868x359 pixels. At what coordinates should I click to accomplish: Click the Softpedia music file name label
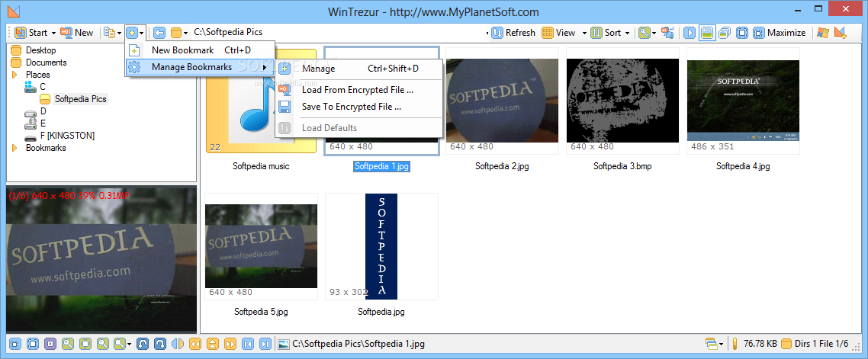coord(262,166)
